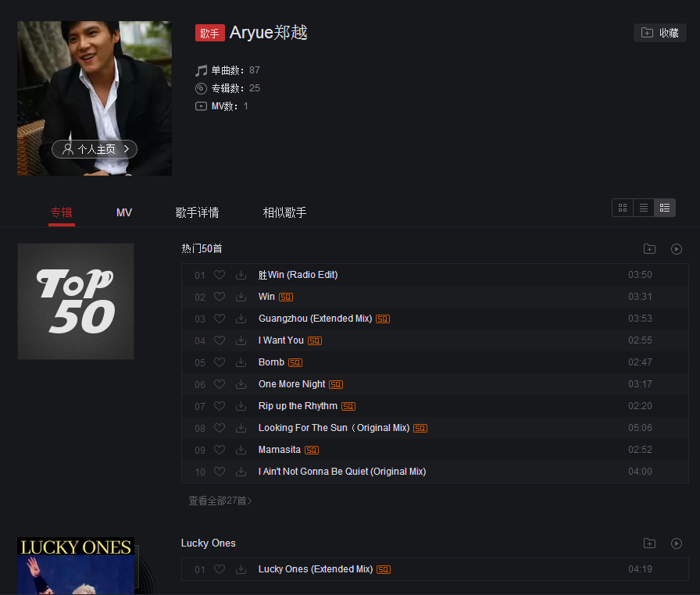Image resolution: width=700 pixels, height=595 pixels.
Task: Like the song Mamasita
Action: click(x=220, y=450)
